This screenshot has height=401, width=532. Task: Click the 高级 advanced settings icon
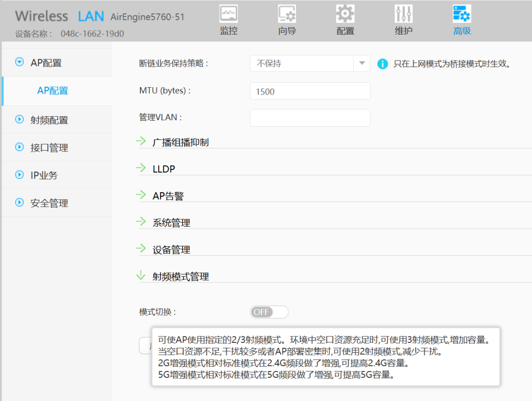[x=462, y=14]
